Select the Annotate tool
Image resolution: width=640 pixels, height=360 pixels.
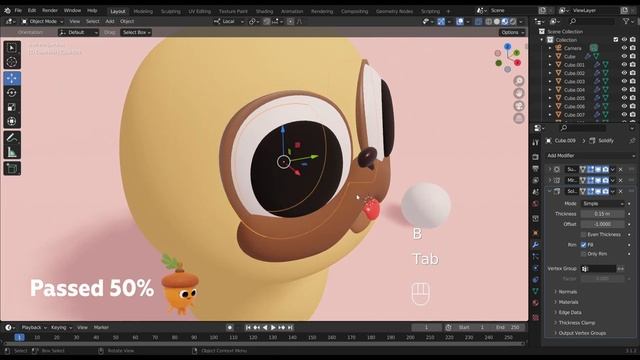11,138
